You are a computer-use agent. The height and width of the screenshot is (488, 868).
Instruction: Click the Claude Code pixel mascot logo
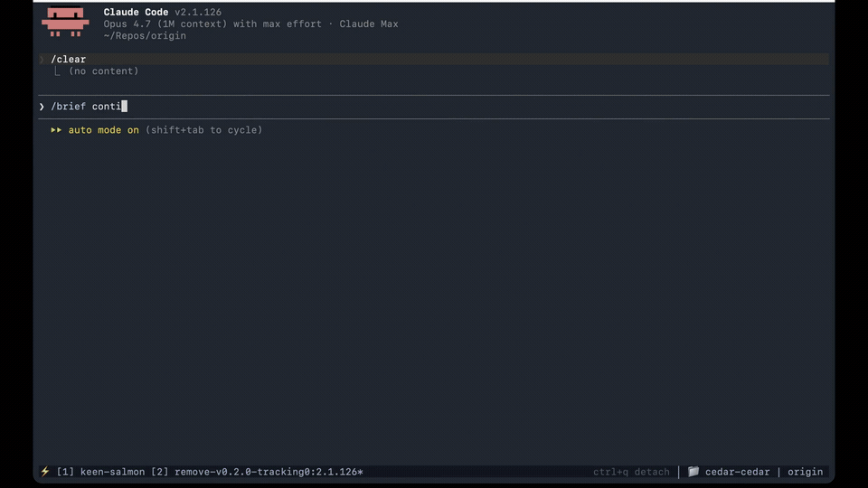(x=65, y=22)
